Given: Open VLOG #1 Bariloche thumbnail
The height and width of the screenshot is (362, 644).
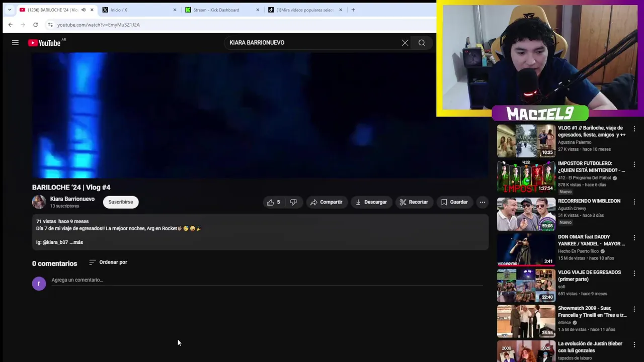Looking at the screenshot, I should coord(526,141).
